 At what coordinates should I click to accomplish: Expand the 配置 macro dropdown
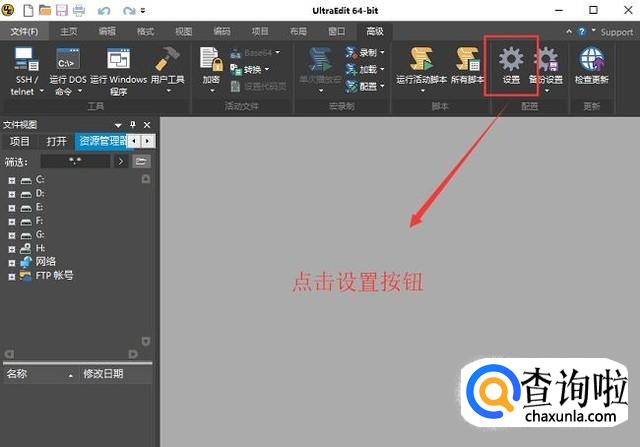[382, 86]
